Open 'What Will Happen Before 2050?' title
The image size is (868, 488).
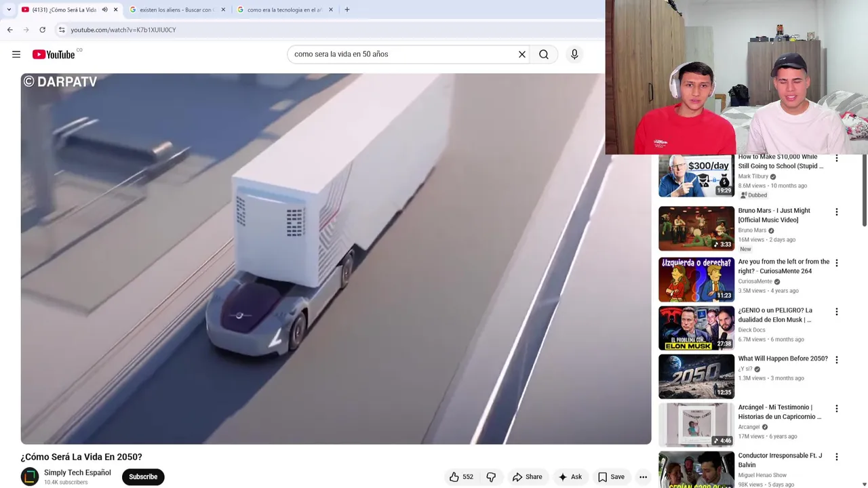(783, 359)
